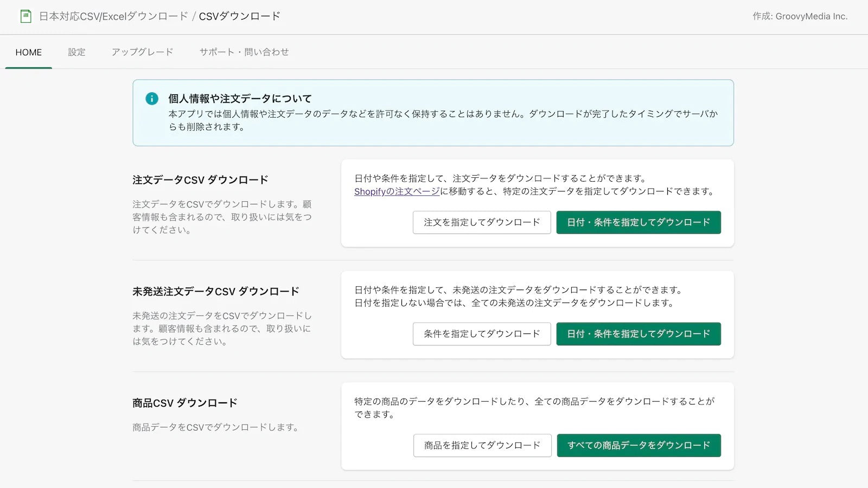The image size is (868, 488).
Task: Click the 日本対応CSV/Excelダウンロード breadcrumb
Action: click(x=113, y=16)
